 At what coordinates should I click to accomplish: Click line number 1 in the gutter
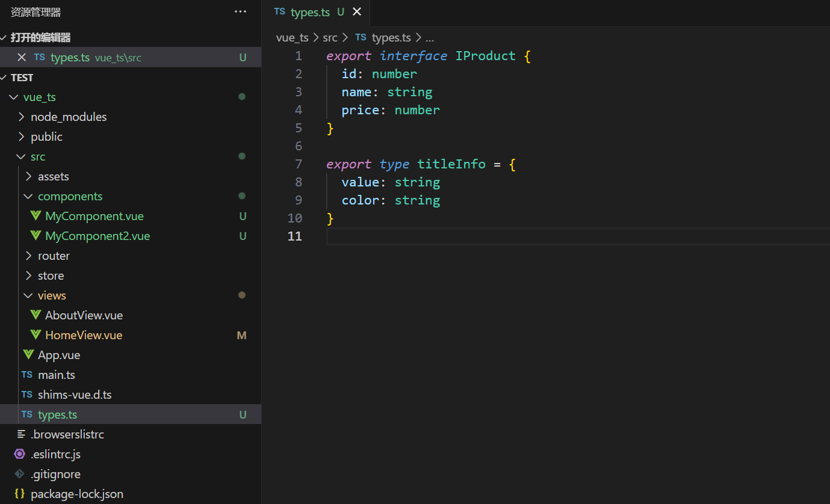click(x=299, y=56)
